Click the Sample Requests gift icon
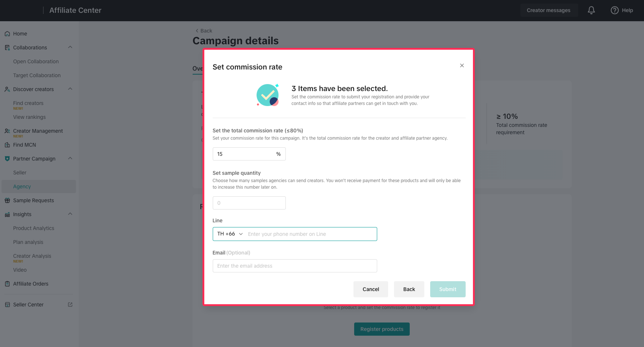 (7, 200)
